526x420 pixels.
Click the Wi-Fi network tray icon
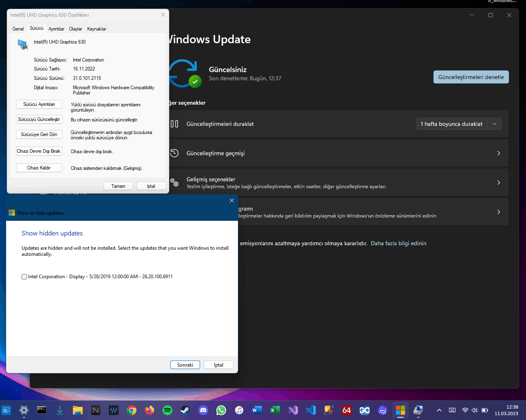[x=465, y=410]
